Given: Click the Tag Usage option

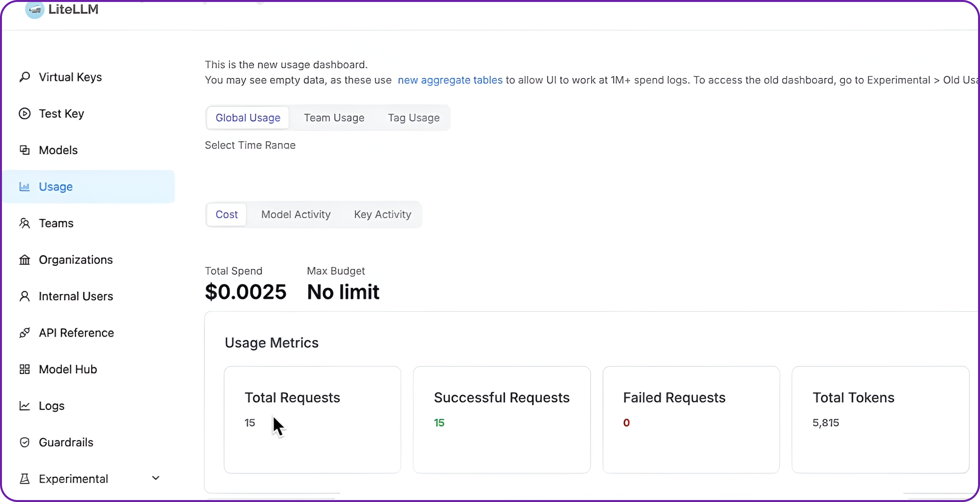Looking at the screenshot, I should (x=414, y=118).
